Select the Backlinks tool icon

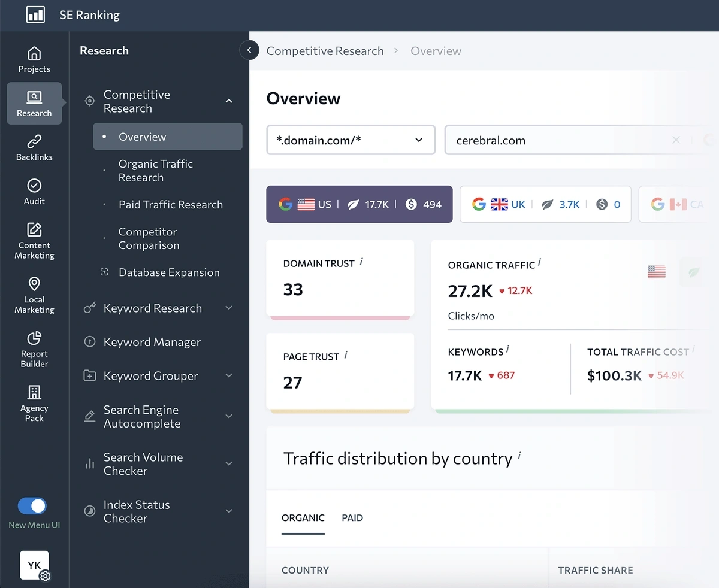(x=34, y=146)
